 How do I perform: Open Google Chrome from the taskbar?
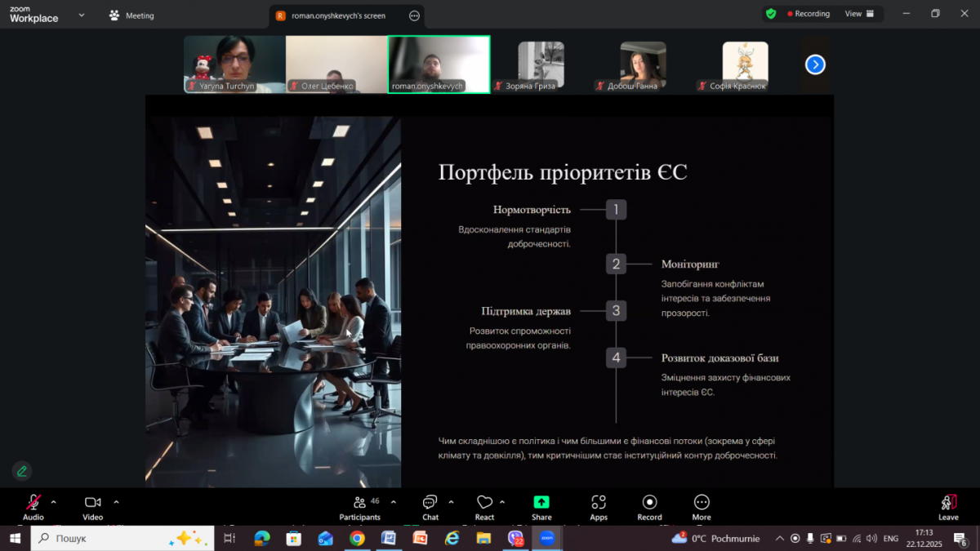[x=357, y=538]
